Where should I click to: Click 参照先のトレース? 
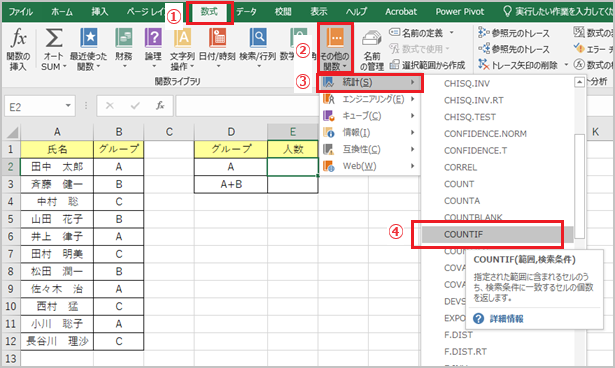tap(514, 49)
